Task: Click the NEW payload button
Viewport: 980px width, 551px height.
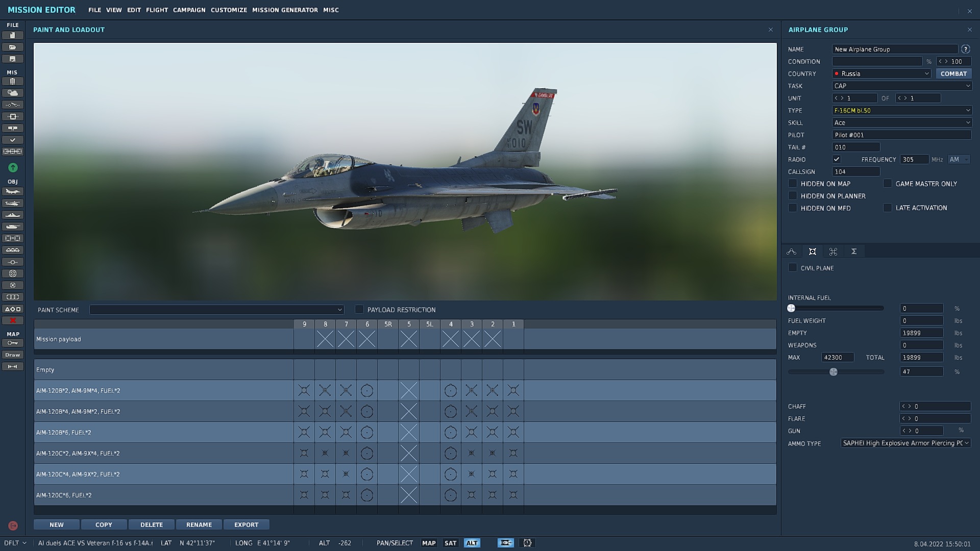Action: pos(57,524)
